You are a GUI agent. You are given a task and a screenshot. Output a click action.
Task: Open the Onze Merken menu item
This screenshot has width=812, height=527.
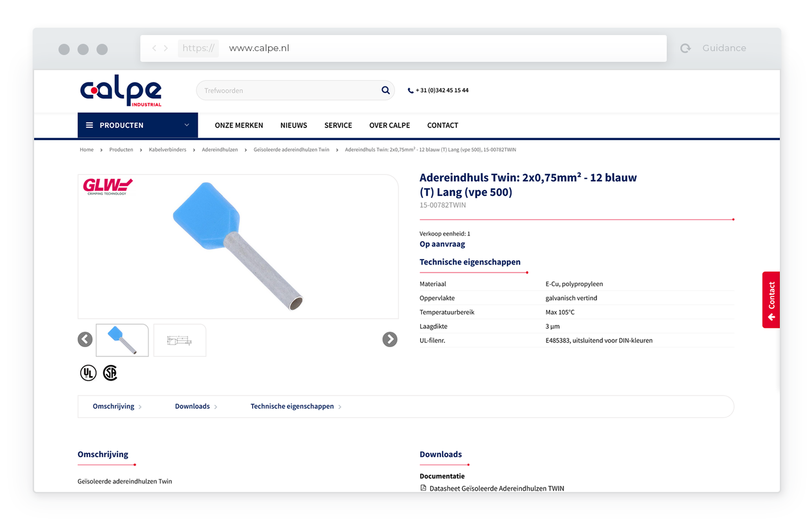pos(239,125)
